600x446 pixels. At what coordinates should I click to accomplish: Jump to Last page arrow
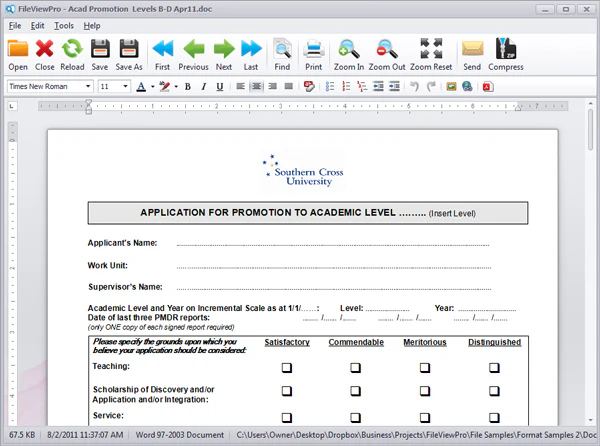251,49
